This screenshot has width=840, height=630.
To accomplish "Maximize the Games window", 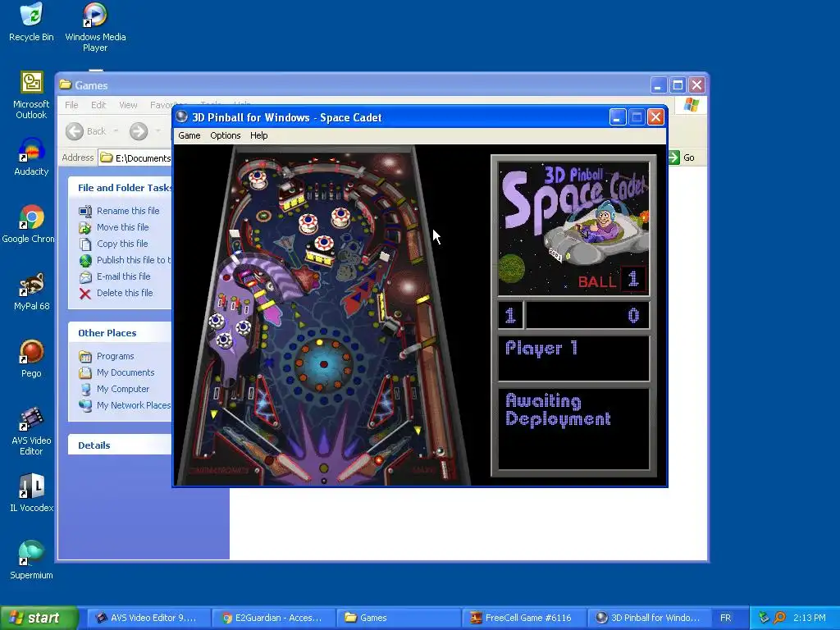I will coord(678,85).
